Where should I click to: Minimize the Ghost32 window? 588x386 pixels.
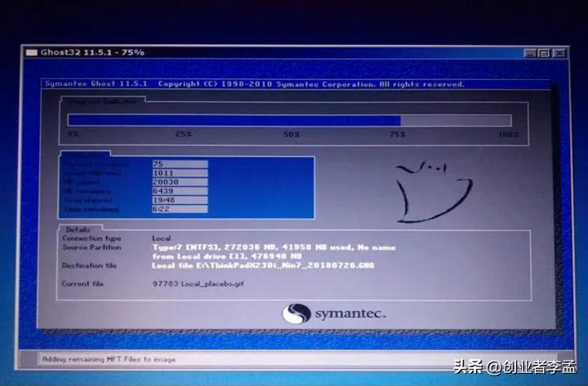pyautogui.click(x=529, y=53)
